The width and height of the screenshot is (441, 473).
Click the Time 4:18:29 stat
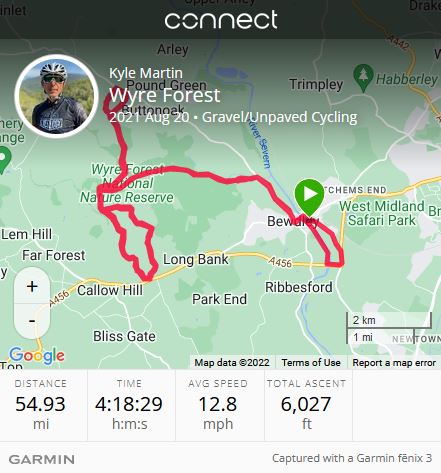click(129, 405)
